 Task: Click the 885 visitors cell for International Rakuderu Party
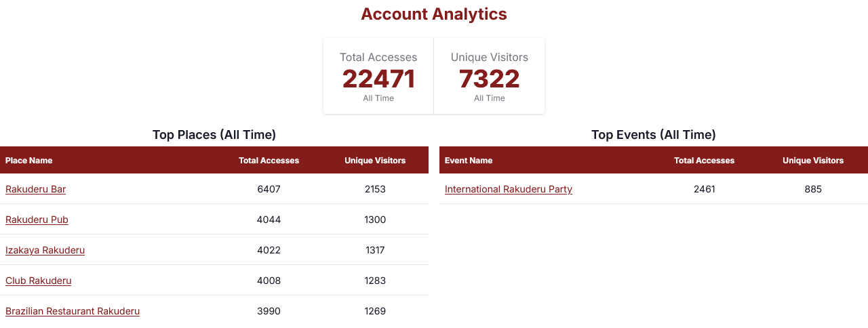pyautogui.click(x=813, y=189)
